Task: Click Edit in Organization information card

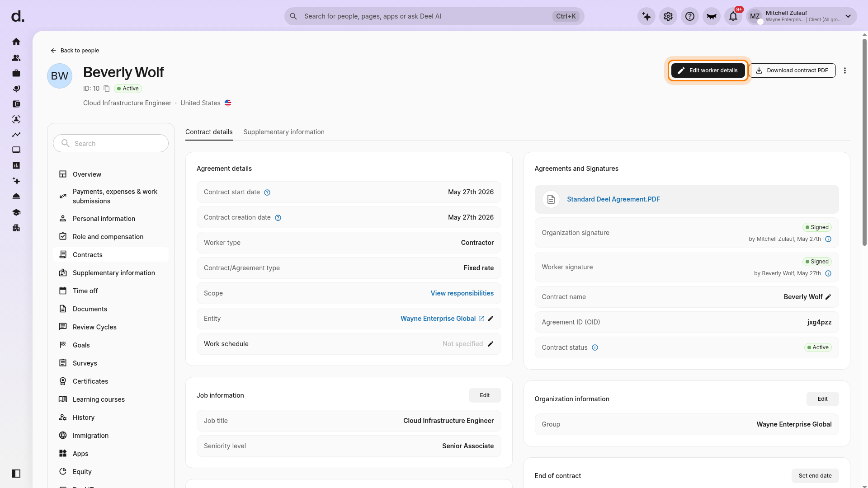Action: [x=823, y=399]
